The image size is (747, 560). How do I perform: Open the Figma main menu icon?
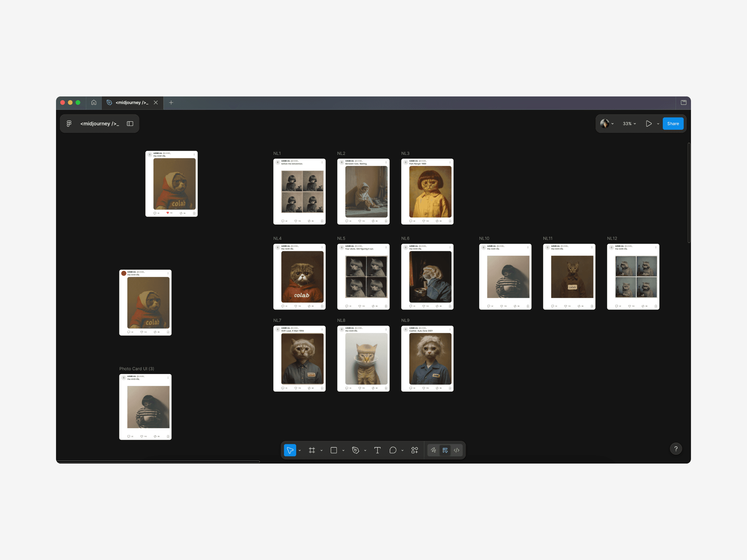click(69, 124)
